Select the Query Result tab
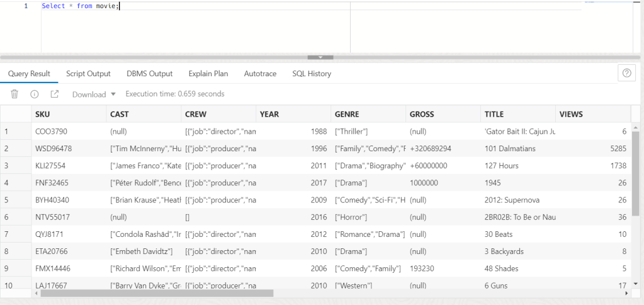The height and width of the screenshot is (305, 644). (29, 74)
